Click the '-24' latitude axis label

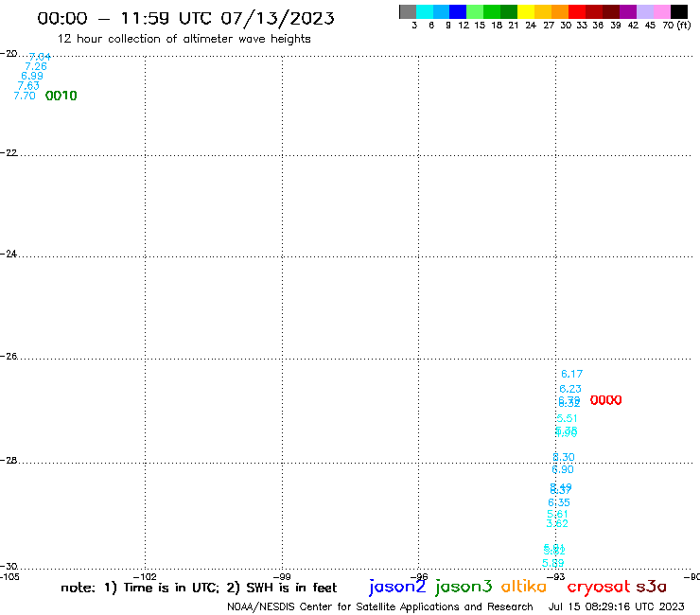coord(9,254)
